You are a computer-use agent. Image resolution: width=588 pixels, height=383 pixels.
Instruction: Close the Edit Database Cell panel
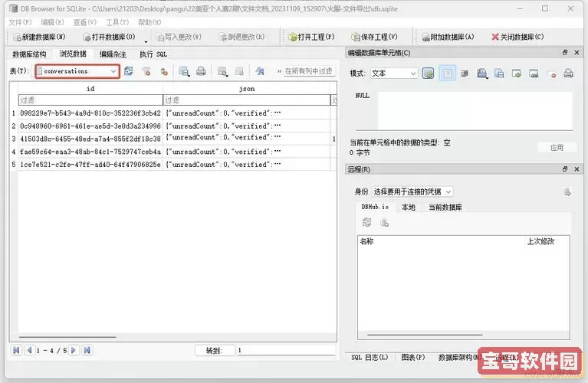577,52
